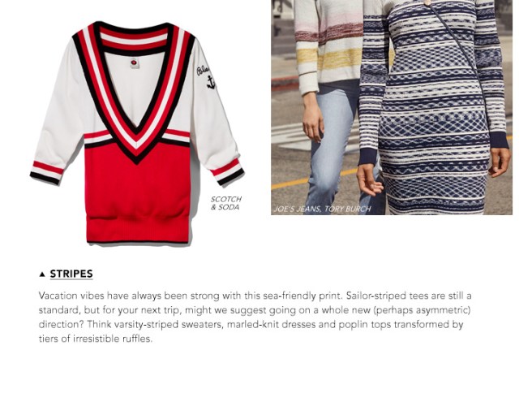Click the cursive script embroidery on sleeve
Viewport: 532px width, 393px height.
203,71
